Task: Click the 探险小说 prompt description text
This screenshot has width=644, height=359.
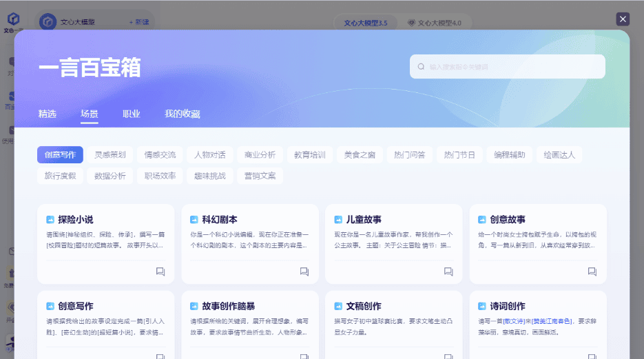Action: (105, 240)
